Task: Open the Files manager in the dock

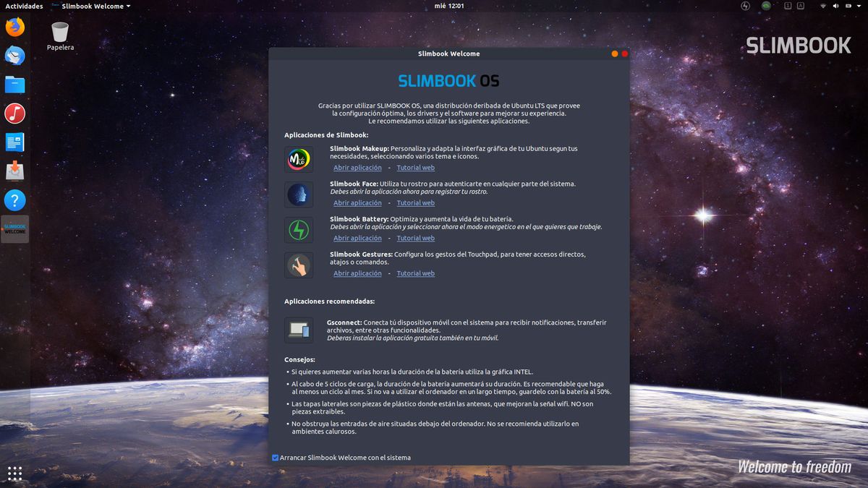Action: click(x=14, y=85)
